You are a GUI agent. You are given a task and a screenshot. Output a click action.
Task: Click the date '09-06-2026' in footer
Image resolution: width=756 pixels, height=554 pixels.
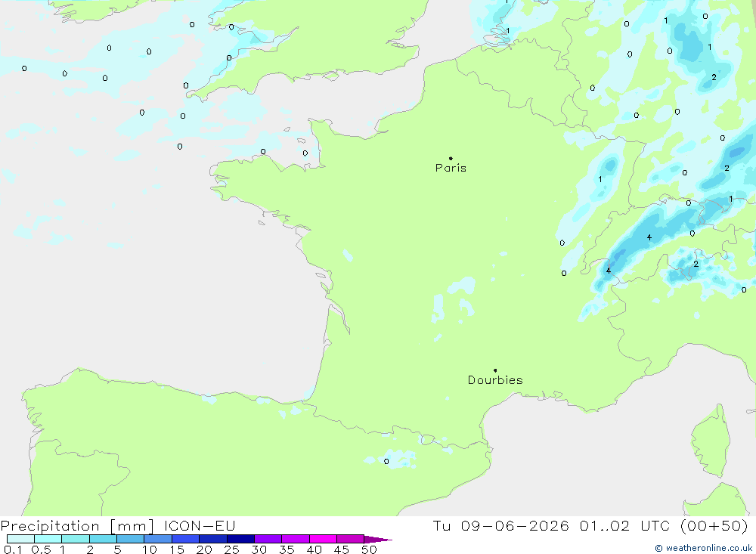515,526
